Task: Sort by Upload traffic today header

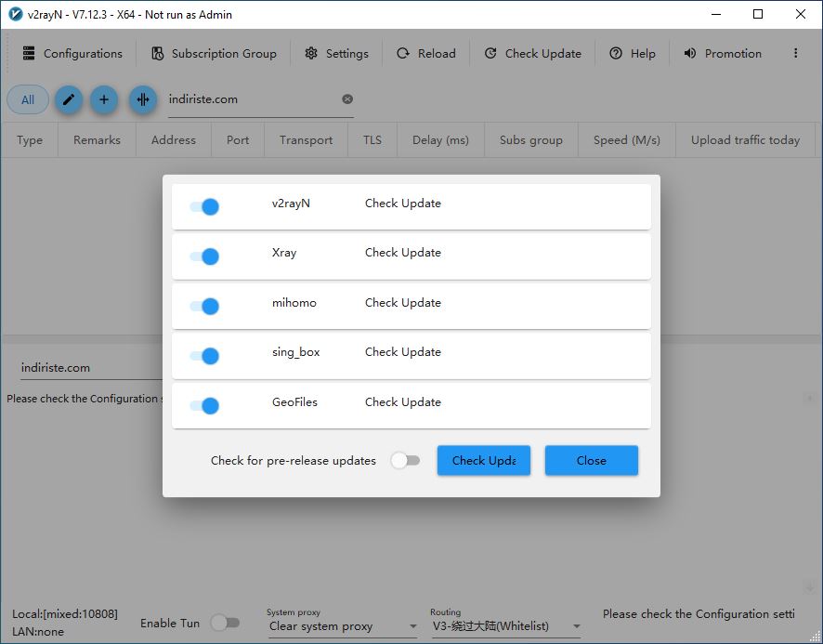Action: coord(745,140)
